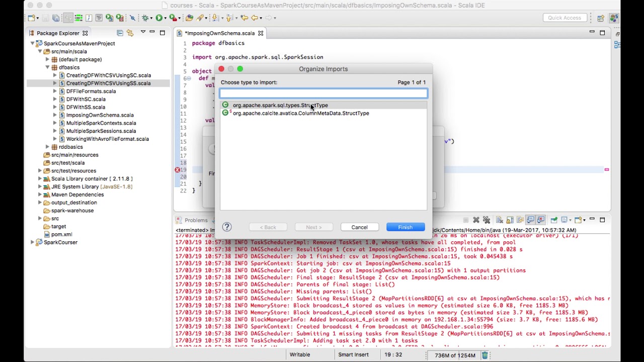Screen dimensions: 644x362
Task: Click the Remove All Terminated Launches icon
Action: [x=487, y=220]
